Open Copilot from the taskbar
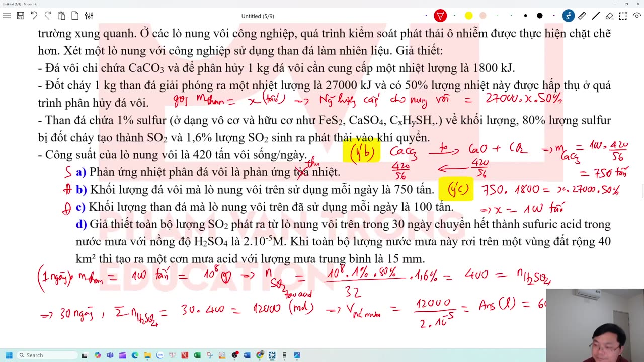 [x=97, y=355]
